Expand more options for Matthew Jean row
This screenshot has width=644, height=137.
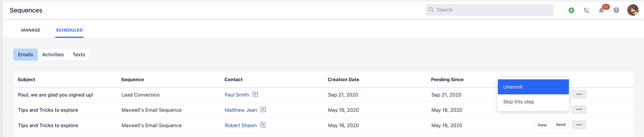pos(579,109)
